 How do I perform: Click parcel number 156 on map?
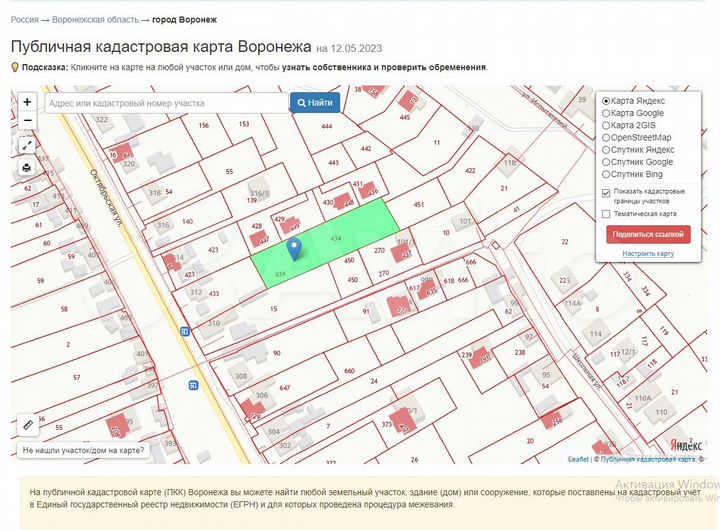click(203, 125)
